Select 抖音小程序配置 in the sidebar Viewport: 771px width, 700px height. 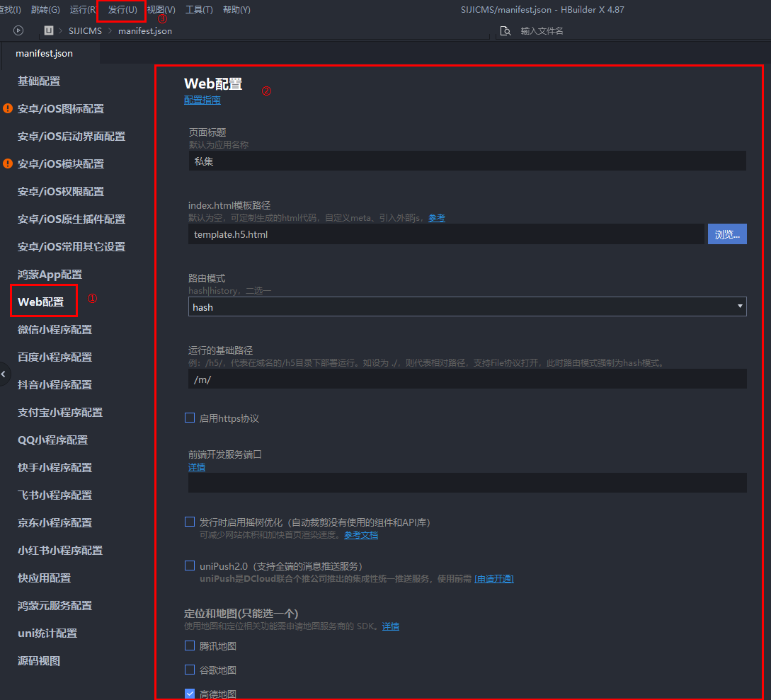coord(55,384)
